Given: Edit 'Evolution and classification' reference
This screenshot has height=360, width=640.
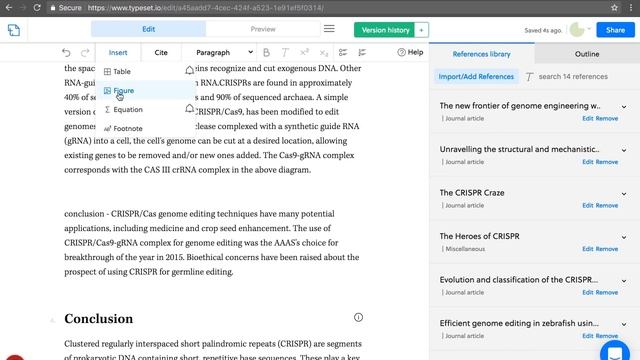Looking at the screenshot, I should (588, 293).
